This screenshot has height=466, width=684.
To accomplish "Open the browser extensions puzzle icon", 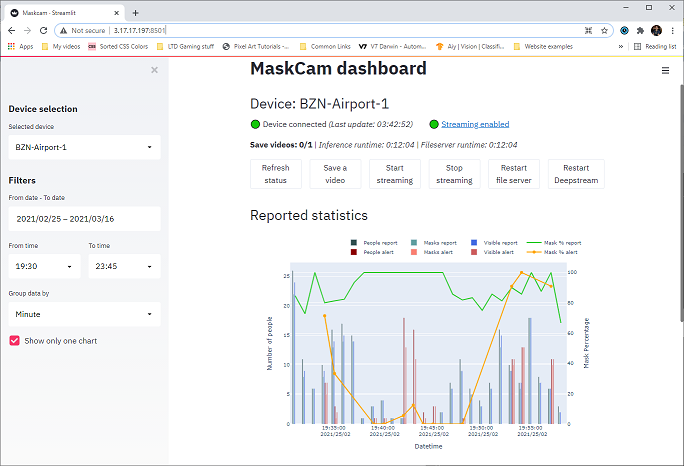I will tap(641, 31).
